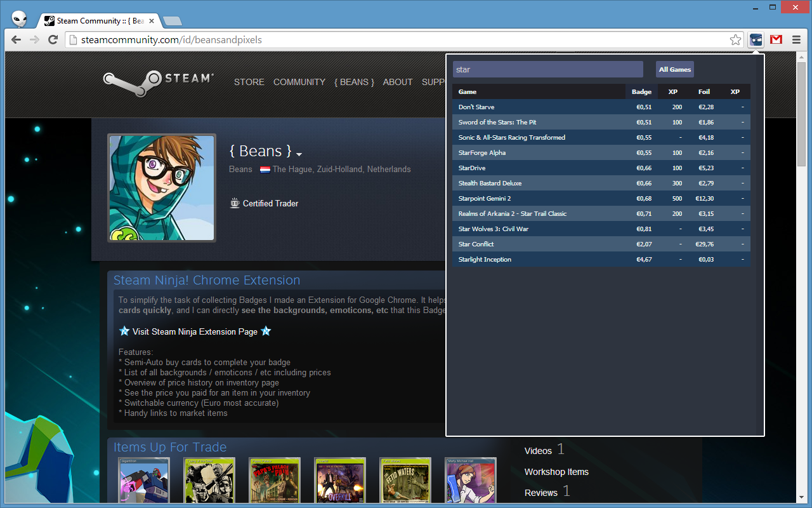The width and height of the screenshot is (812, 508).
Task: Expand the { Beans } profile name dropdown
Action: [x=299, y=154]
